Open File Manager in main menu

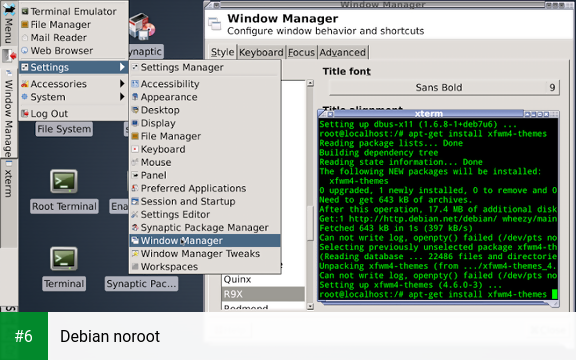pyautogui.click(x=73, y=25)
